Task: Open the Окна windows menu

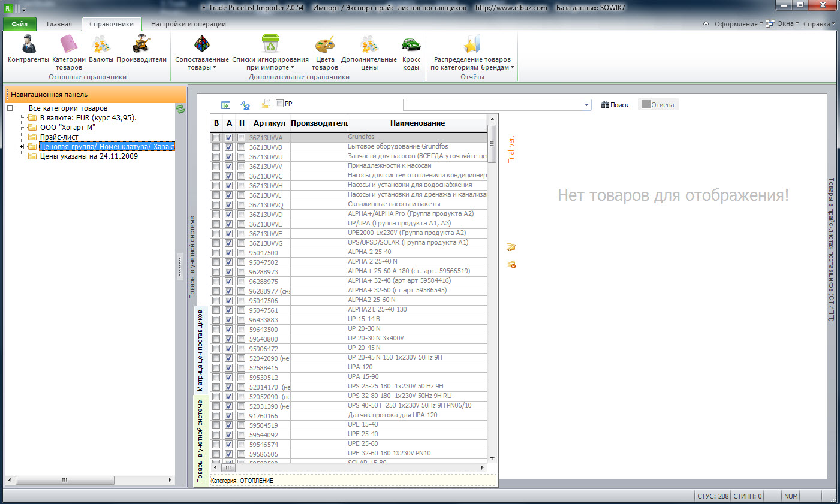Action: point(782,24)
